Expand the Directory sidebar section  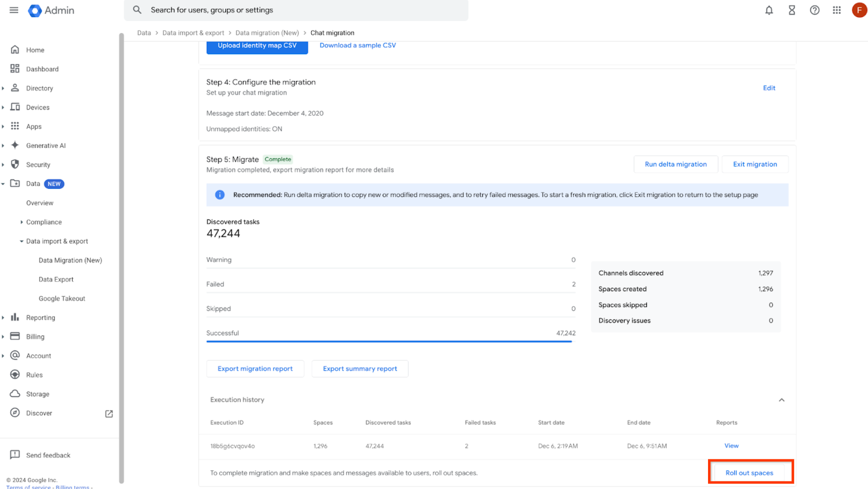(4, 88)
